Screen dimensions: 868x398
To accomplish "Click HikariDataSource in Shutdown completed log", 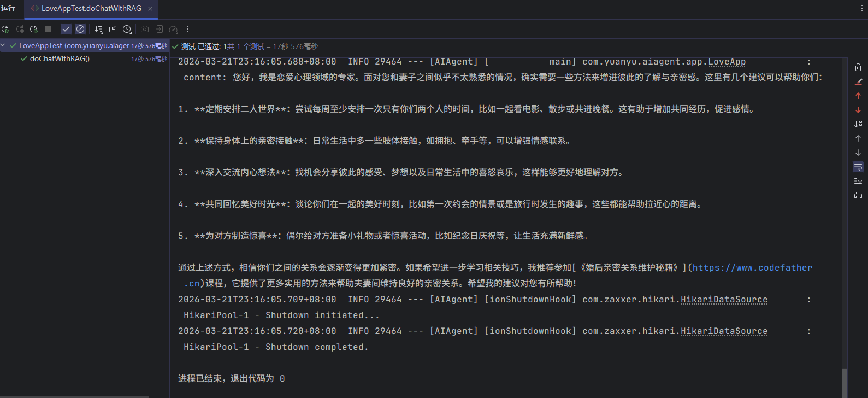I will (x=724, y=331).
